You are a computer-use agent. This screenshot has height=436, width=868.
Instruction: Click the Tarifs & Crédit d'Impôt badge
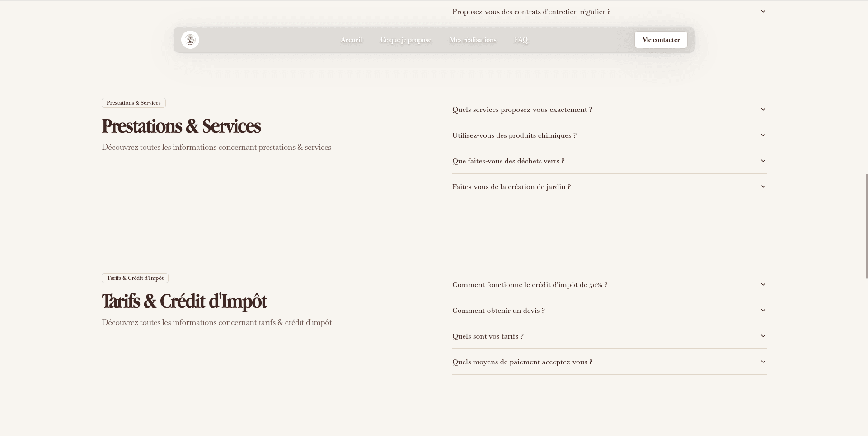click(x=135, y=278)
